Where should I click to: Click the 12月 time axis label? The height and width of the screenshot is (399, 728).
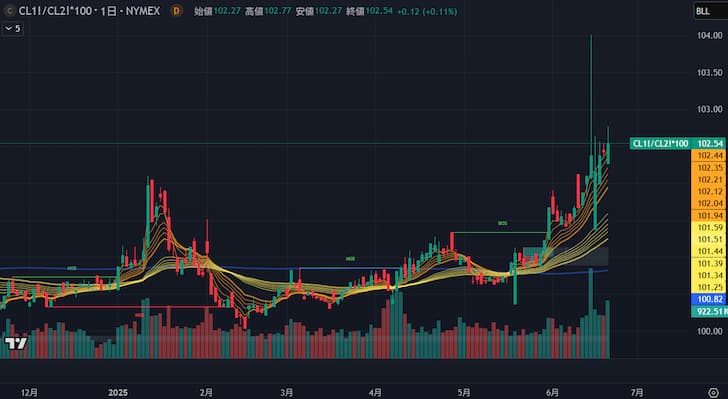(x=29, y=393)
